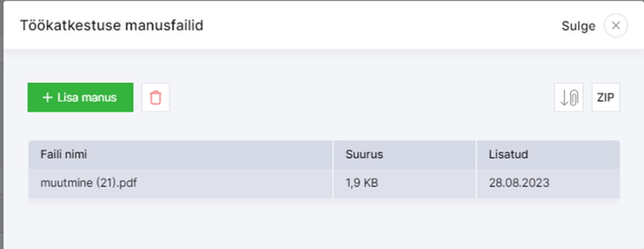644x249 pixels.
Task: Click the column divider between Faili nimi and Suurus
Action: (x=333, y=169)
